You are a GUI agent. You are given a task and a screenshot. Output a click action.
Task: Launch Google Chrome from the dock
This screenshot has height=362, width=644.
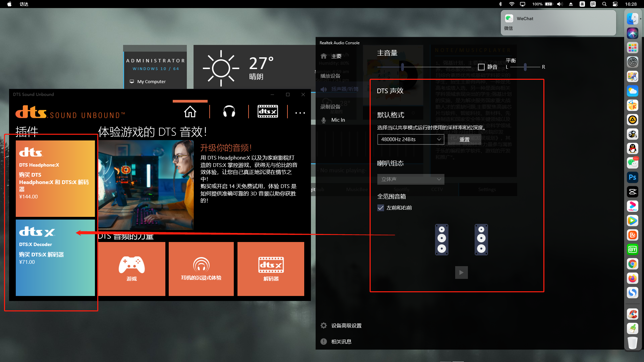(x=633, y=264)
